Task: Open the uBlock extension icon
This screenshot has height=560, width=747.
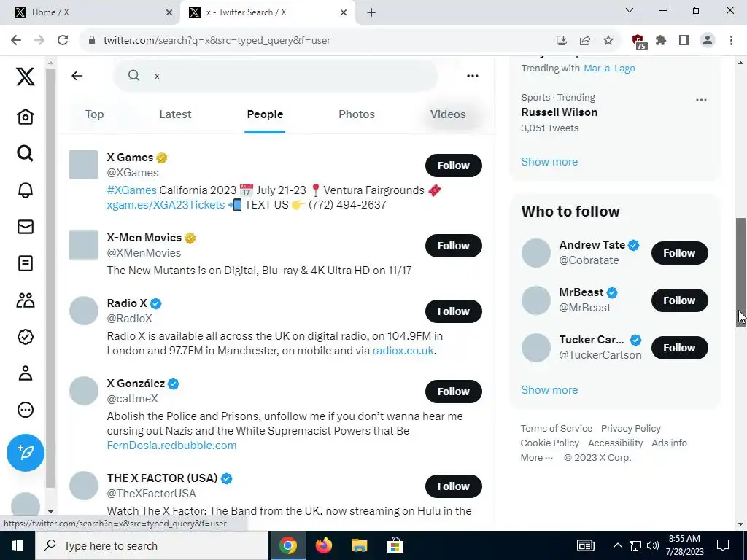Action: click(x=638, y=42)
